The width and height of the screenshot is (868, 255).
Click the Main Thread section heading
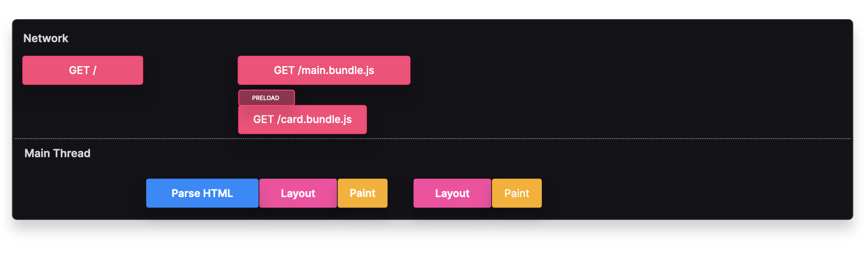57,153
